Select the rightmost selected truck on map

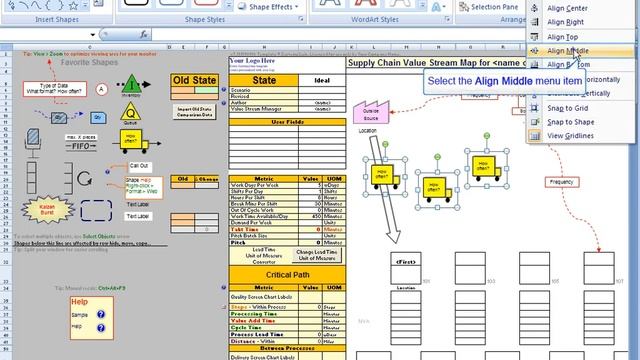487,168
